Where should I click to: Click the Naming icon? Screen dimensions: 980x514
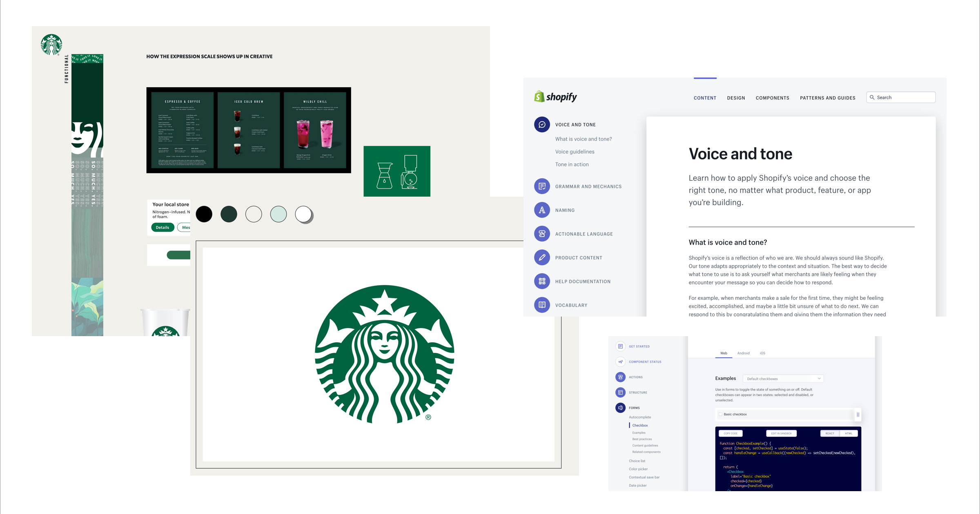pyautogui.click(x=542, y=209)
